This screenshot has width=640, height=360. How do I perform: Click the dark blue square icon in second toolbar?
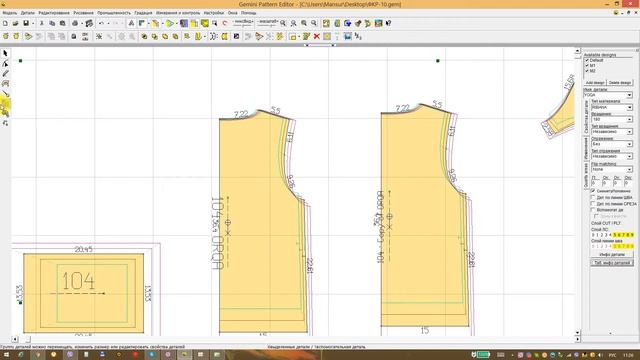236,36
